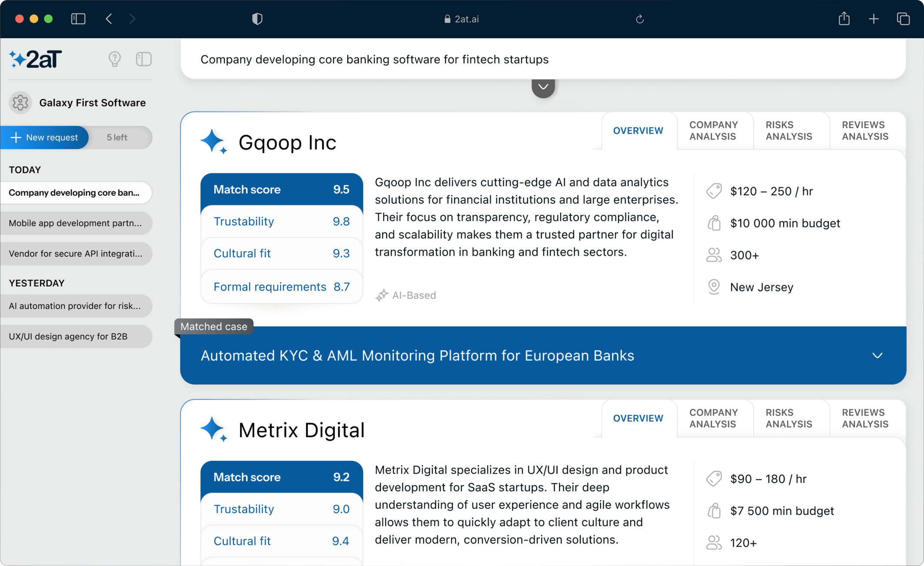Click the Galaxy First Software gear icon
The height and width of the screenshot is (566, 924).
pyautogui.click(x=20, y=103)
